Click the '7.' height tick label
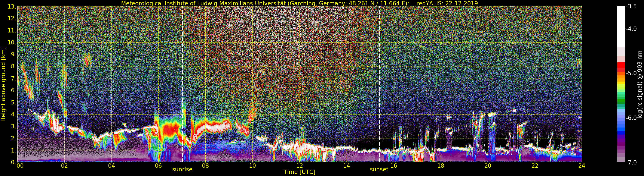The height and width of the screenshot is (176, 644). 13,78
